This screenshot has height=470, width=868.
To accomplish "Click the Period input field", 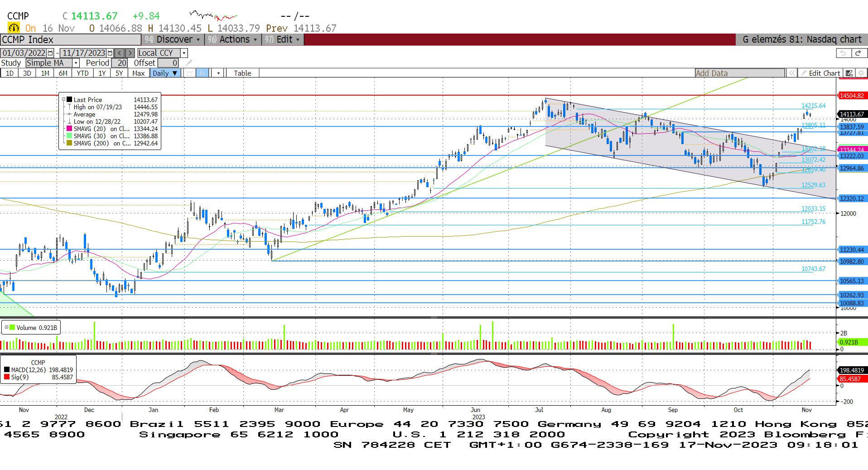I will (x=120, y=63).
